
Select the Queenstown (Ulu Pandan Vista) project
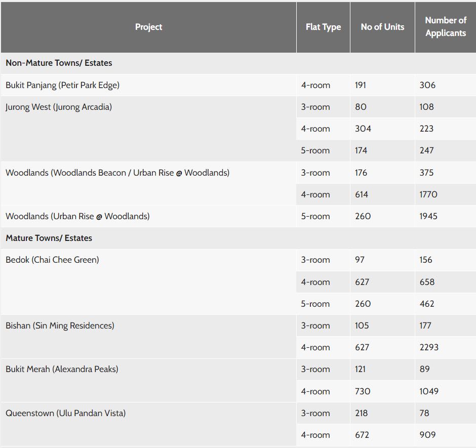click(65, 413)
